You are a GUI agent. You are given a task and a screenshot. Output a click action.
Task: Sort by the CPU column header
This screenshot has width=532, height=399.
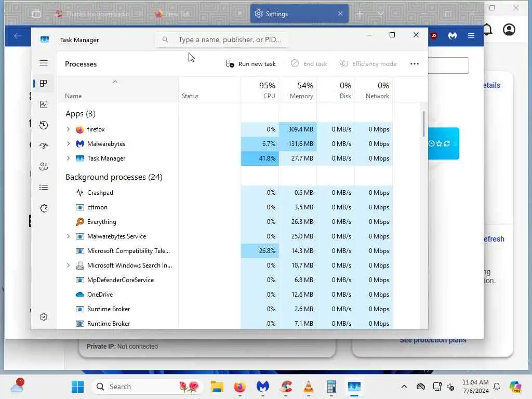coord(260,90)
